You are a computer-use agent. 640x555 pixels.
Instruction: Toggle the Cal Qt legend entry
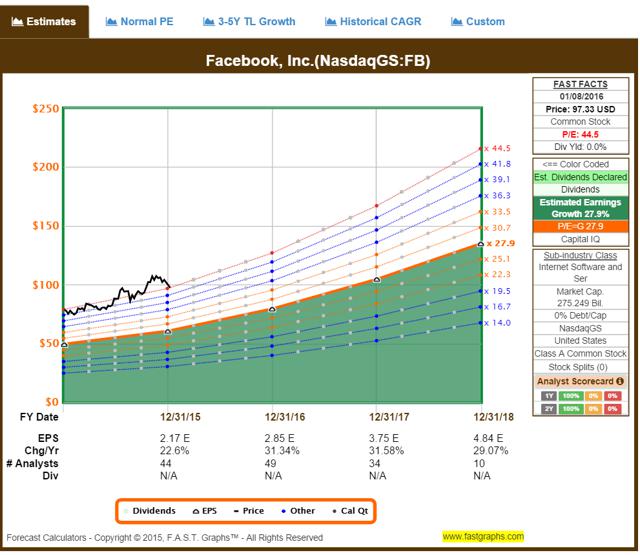pyautogui.click(x=350, y=511)
